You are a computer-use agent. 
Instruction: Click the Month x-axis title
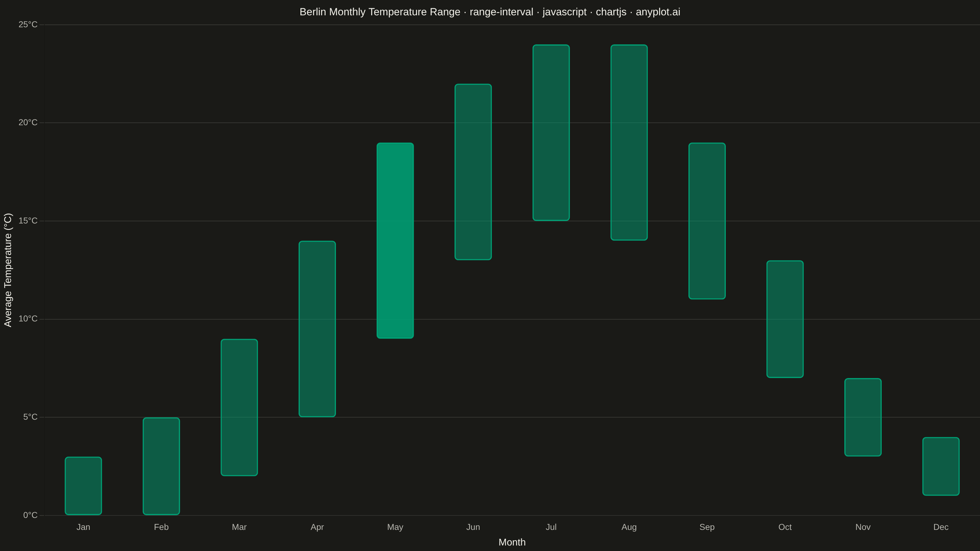512,542
